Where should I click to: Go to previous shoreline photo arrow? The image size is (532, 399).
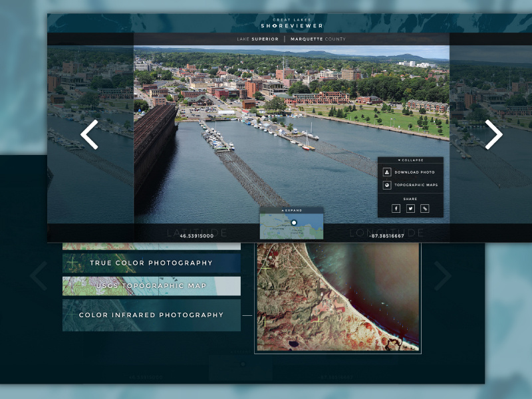click(x=90, y=134)
